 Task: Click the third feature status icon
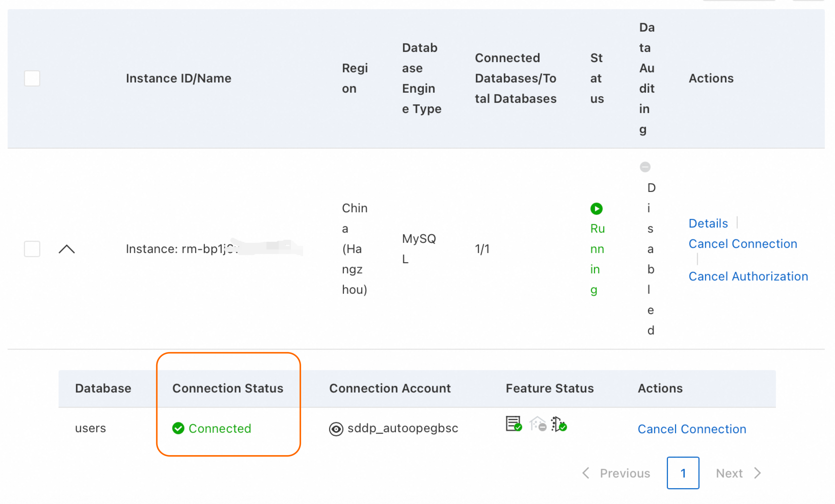pyautogui.click(x=559, y=424)
